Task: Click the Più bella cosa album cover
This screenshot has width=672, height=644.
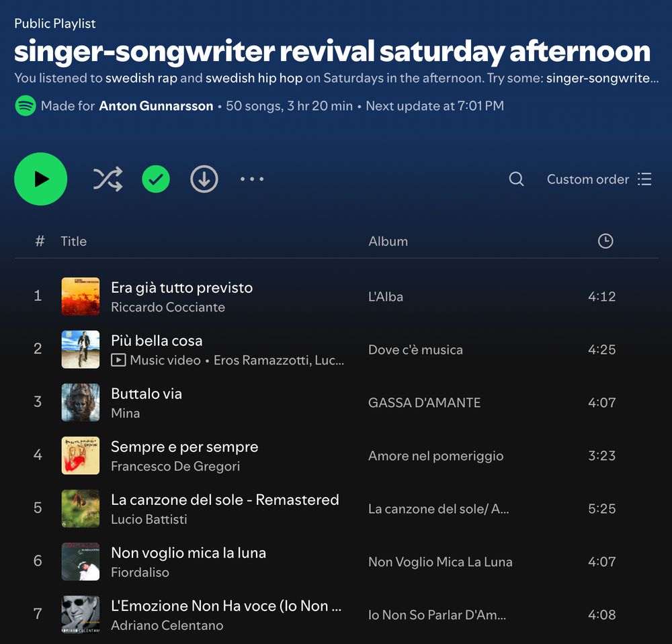Action: (x=81, y=349)
